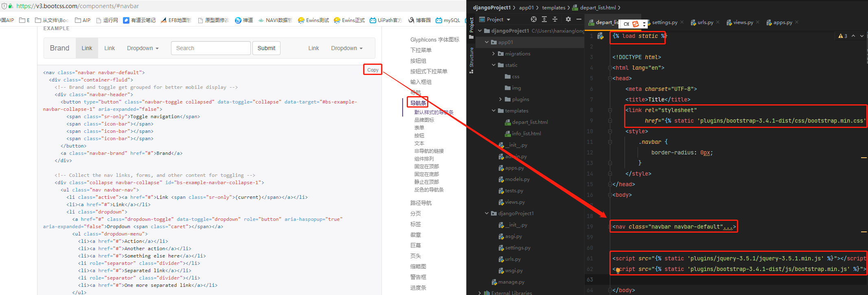Open the 下拉菜单 sidebar link
This screenshot has width=868, height=295.
click(421, 50)
